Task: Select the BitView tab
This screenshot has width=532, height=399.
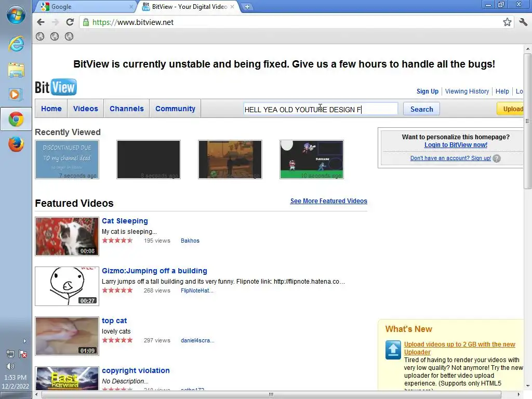Action: 189,7
